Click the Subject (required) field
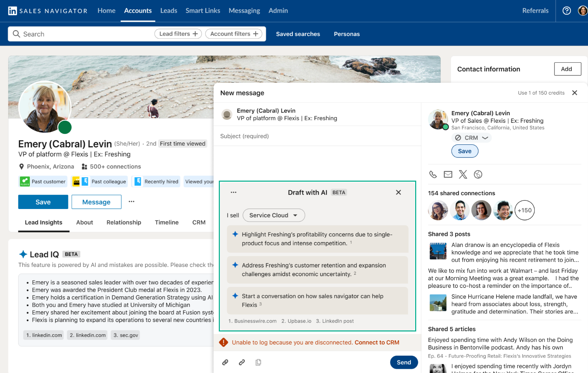 (317, 136)
